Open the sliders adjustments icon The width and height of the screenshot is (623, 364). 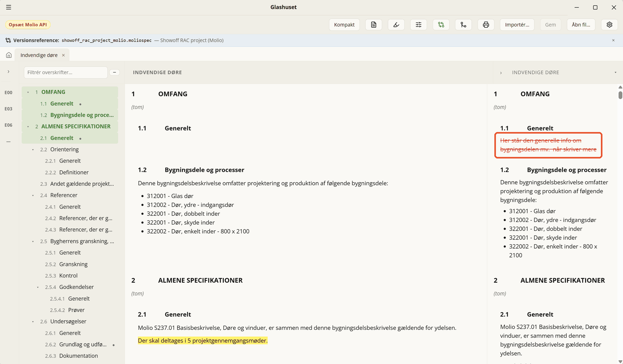[419, 25]
